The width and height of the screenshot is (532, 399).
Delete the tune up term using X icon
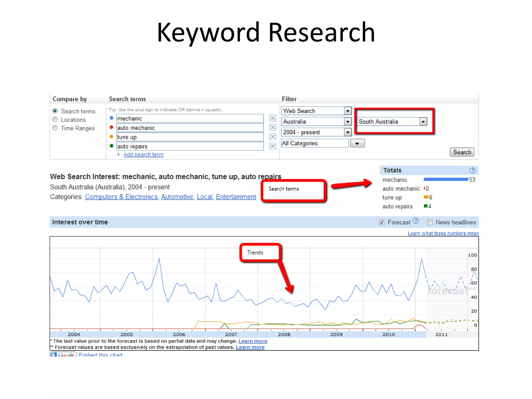[272, 137]
